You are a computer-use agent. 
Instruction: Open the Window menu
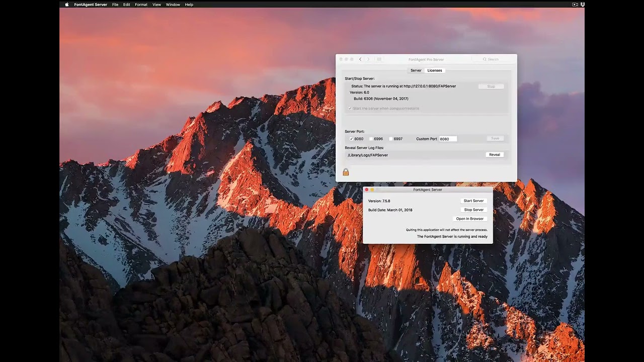pyautogui.click(x=173, y=5)
